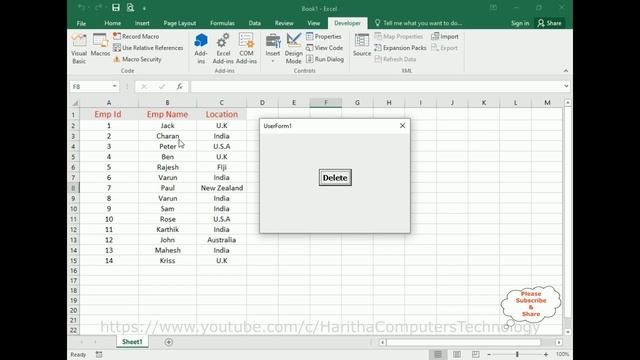Open the Visual Basic editor

[79, 49]
